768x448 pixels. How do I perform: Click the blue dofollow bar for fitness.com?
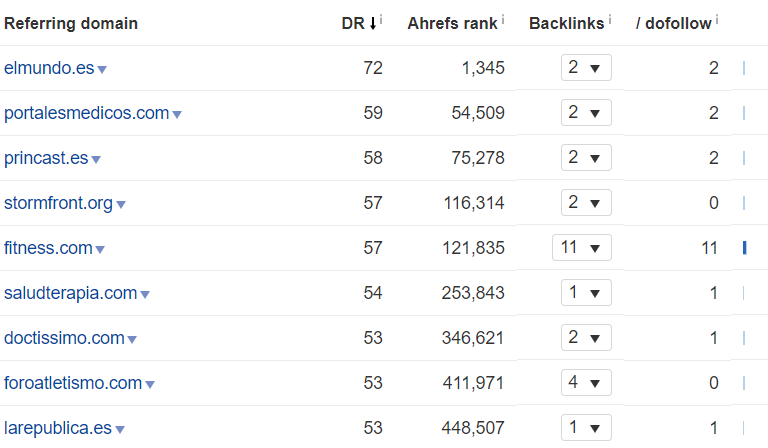point(744,248)
